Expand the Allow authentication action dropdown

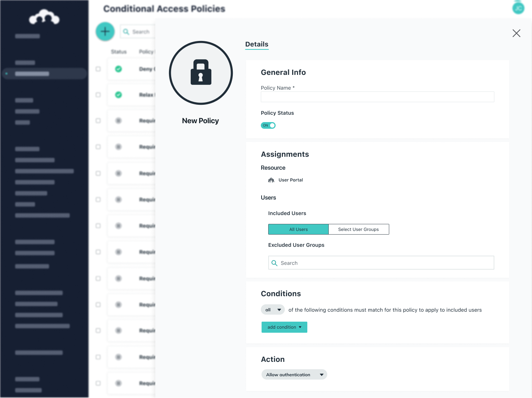coord(294,374)
